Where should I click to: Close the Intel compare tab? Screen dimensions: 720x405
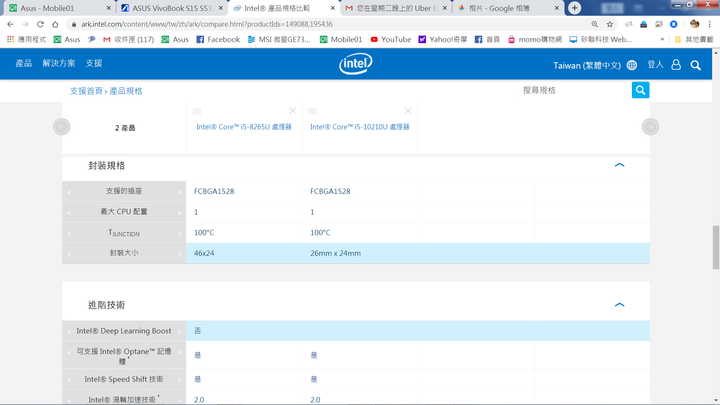(332, 8)
